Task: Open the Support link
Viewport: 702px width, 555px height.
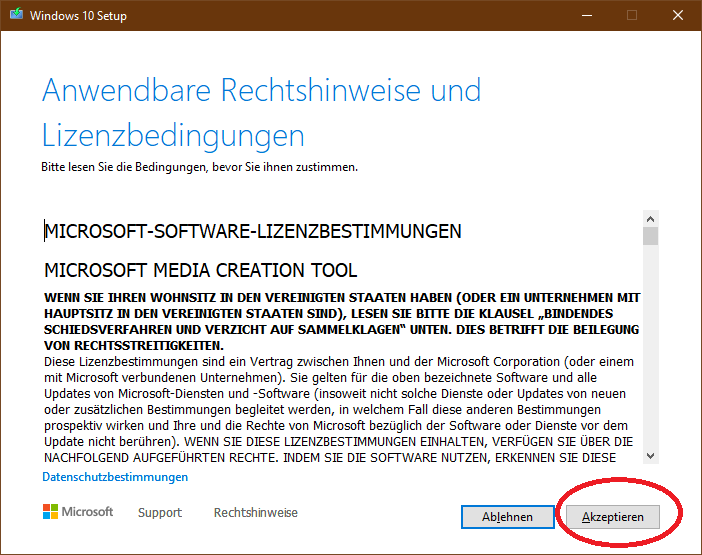Action: pos(160,512)
